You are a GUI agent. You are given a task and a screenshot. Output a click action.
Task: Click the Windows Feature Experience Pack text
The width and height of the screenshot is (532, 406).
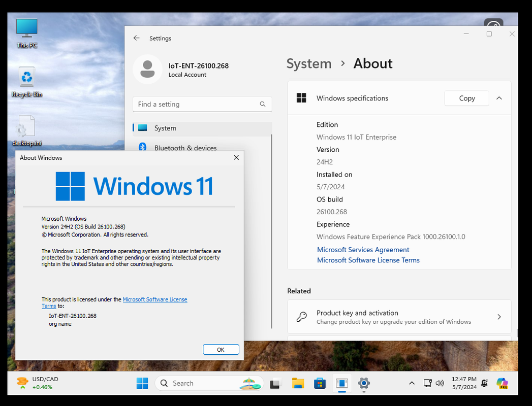point(391,237)
